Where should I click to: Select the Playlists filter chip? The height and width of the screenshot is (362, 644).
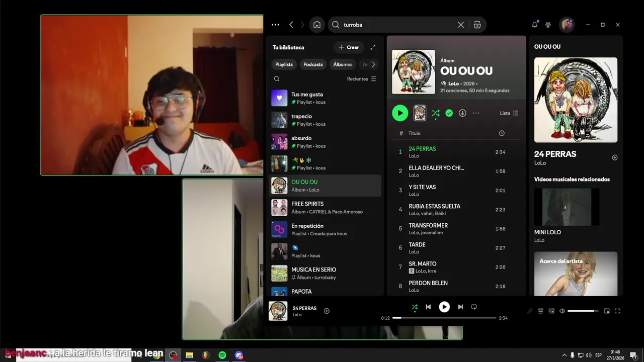coord(284,64)
